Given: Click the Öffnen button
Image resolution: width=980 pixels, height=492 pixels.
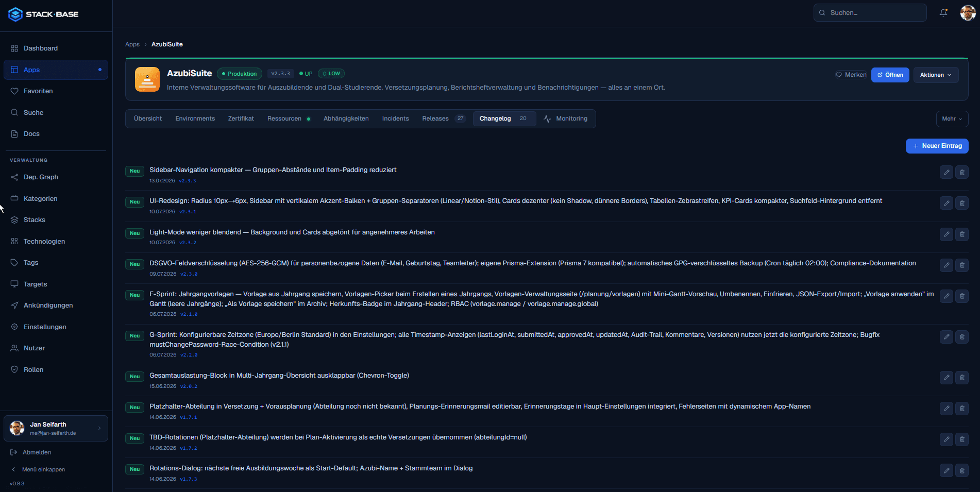Looking at the screenshot, I should point(890,75).
